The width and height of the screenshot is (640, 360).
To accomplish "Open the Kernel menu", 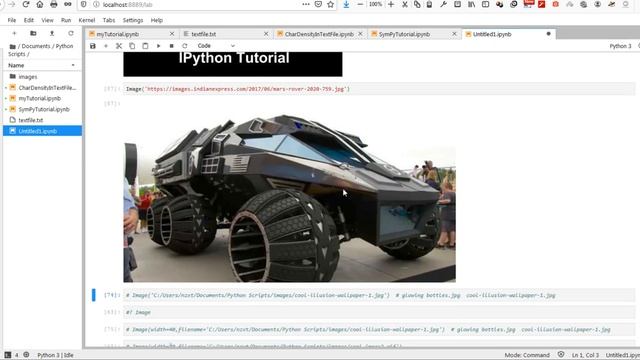I will 87,20.
